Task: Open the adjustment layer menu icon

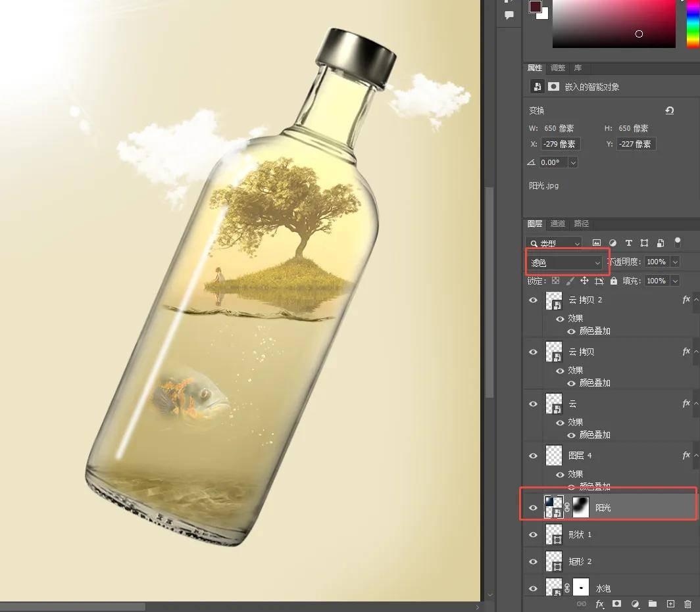Action: click(635, 603)
